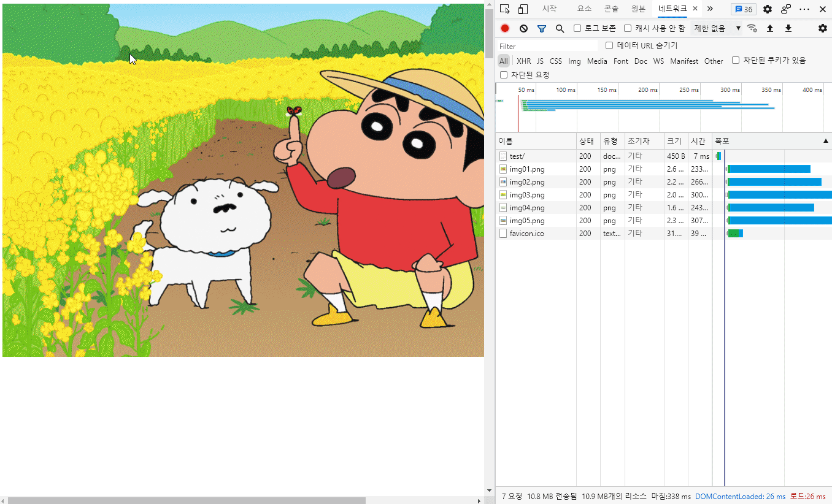Switch to 원본 tab
This screenshot has width=832, height=504.
638,9
